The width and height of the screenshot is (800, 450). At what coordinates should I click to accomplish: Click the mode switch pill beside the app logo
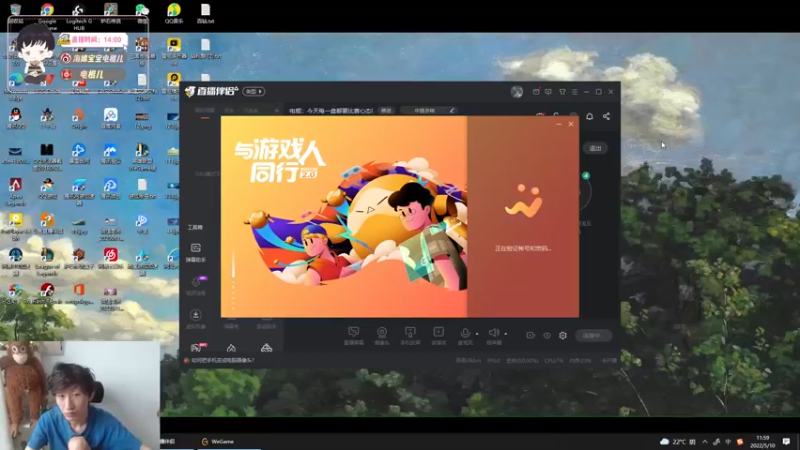254,92
